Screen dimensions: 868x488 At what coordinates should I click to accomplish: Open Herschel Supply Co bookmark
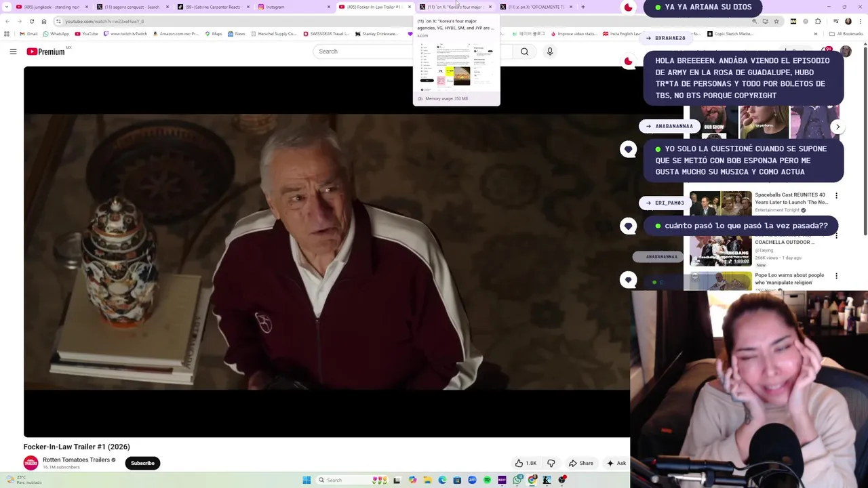click(273, 34)
